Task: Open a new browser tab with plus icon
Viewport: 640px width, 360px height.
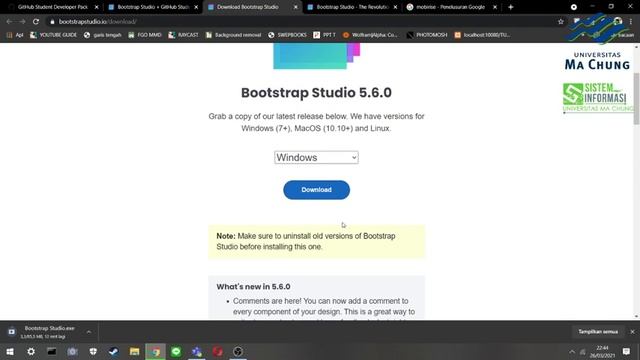Action: tap(511, 7)
